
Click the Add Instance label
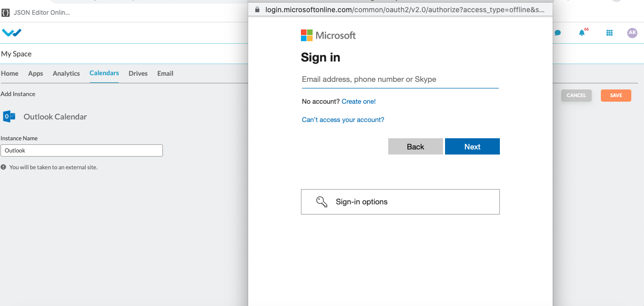[x=18, y=94]
